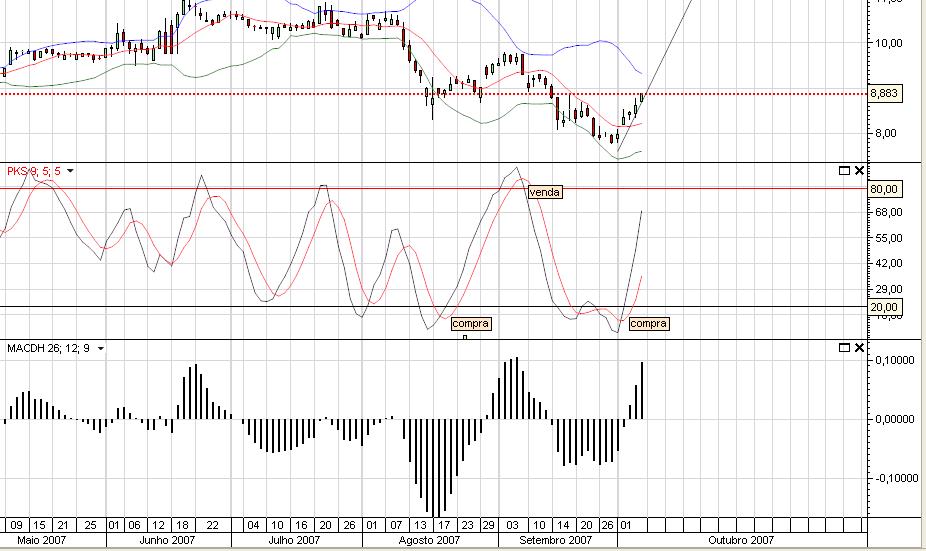Click the PKS 9; 5; 5 indicator title
Viewport: 926px width, 551px height.
tap(34, 171)
